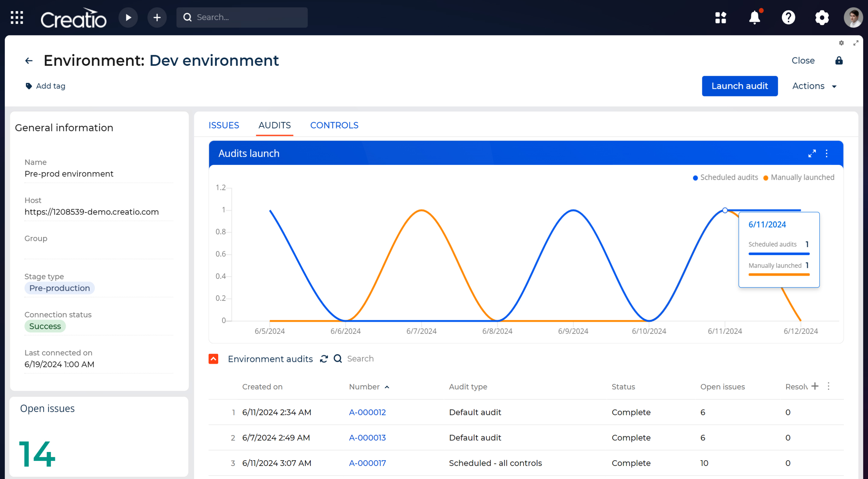Collapse the Environment audits section

click(x=213, y=359)
